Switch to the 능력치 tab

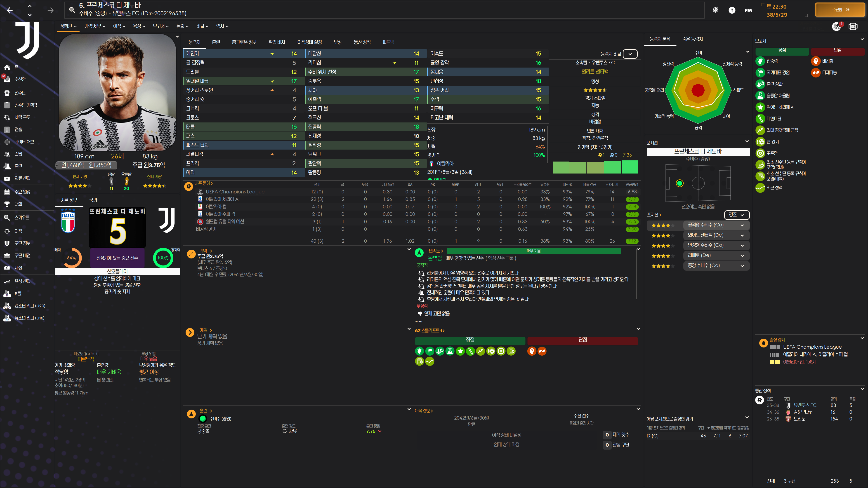pyautogui.click(x=194, y=42)
